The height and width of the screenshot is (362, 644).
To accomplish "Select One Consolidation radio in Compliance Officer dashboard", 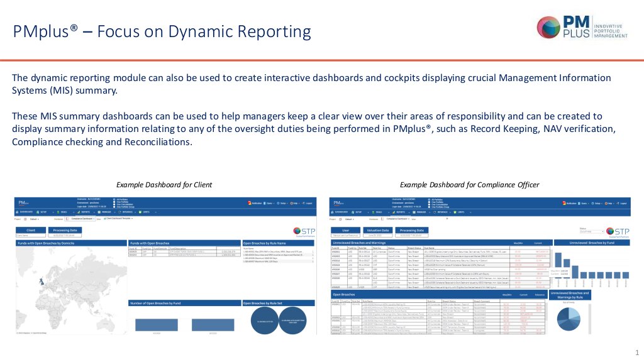I will (429, 204).
